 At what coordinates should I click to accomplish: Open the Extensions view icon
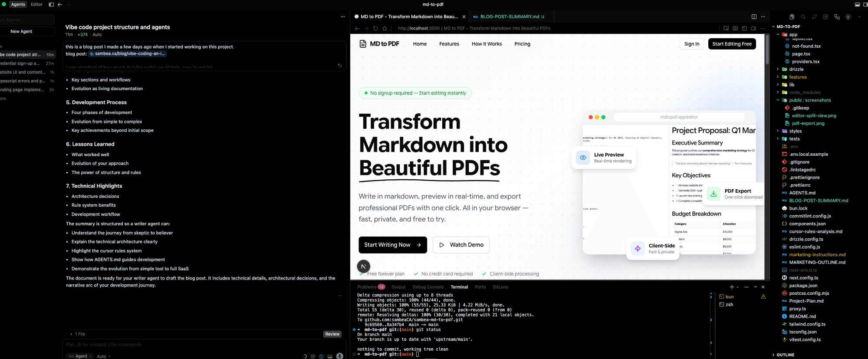[825, 17]
